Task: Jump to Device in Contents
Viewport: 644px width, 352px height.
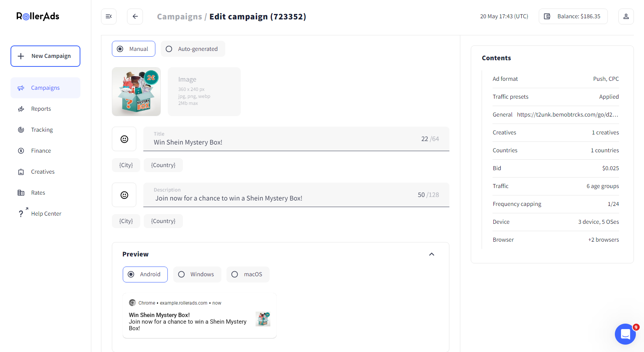Action: (x=556, y=222)
